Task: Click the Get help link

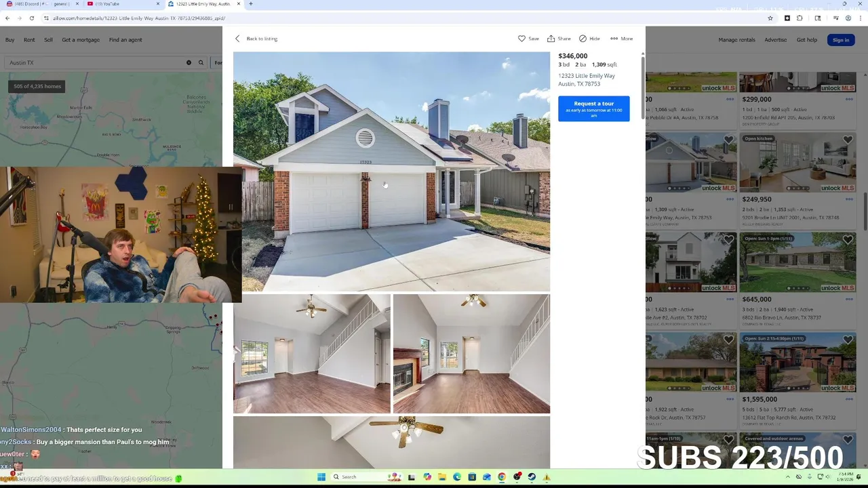Action: point(807,40)
